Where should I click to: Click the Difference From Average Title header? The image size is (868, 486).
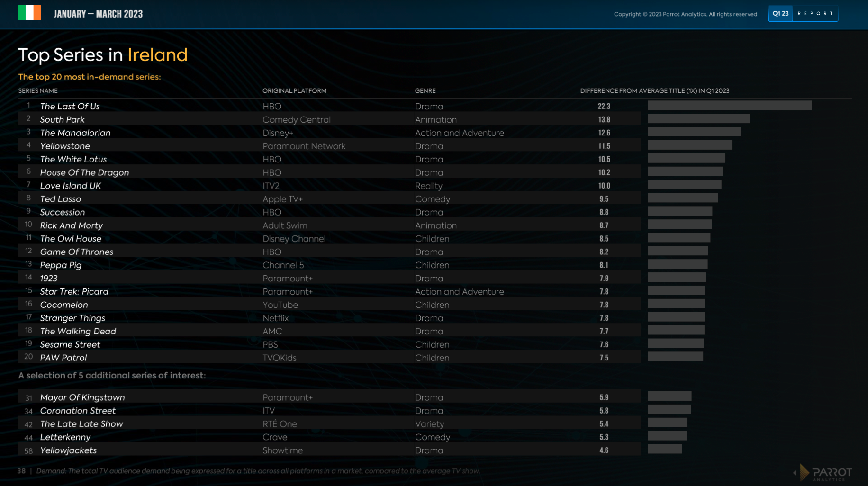coord(655,90)
